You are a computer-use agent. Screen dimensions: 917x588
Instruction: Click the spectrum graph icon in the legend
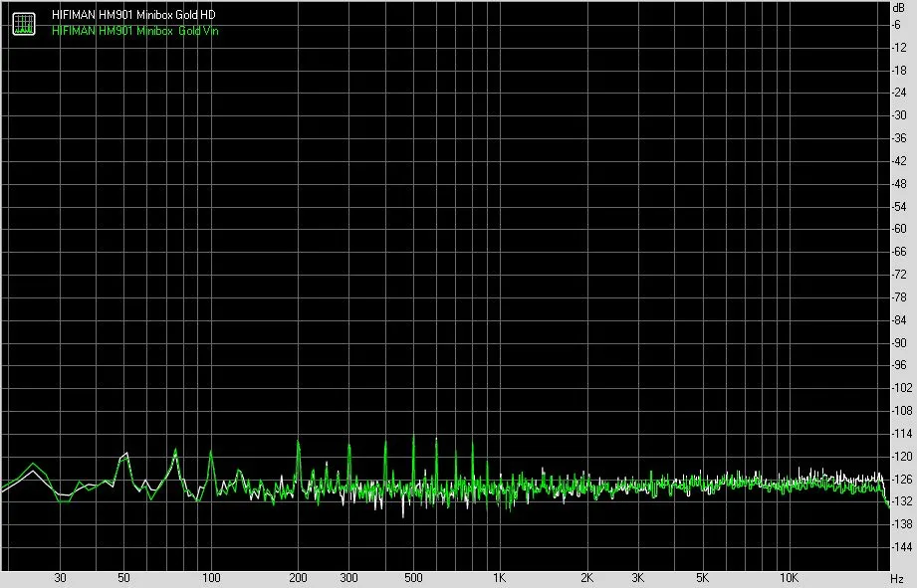coord(24,23)
